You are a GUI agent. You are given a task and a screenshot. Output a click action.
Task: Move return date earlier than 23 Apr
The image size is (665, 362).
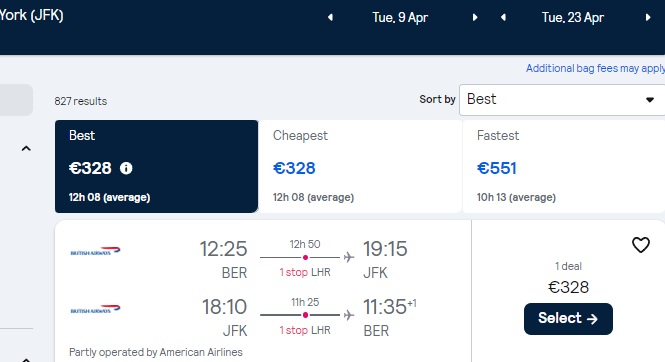[x=503, y=17]
